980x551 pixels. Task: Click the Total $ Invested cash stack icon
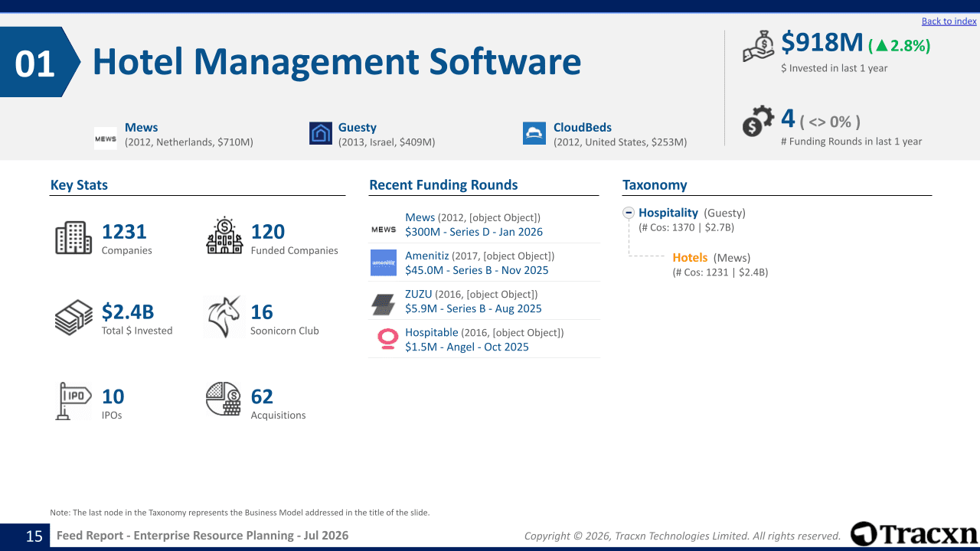(73, 318)
